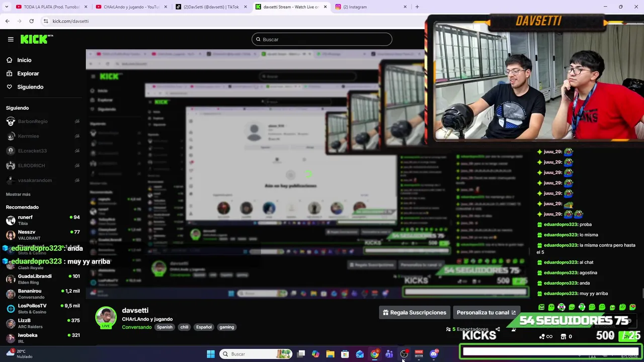Image resolution: width=644 pixels, height=362 pixels.
Task: Click eduardopro323 username next to 'proba'
Action: click(560, 224)
